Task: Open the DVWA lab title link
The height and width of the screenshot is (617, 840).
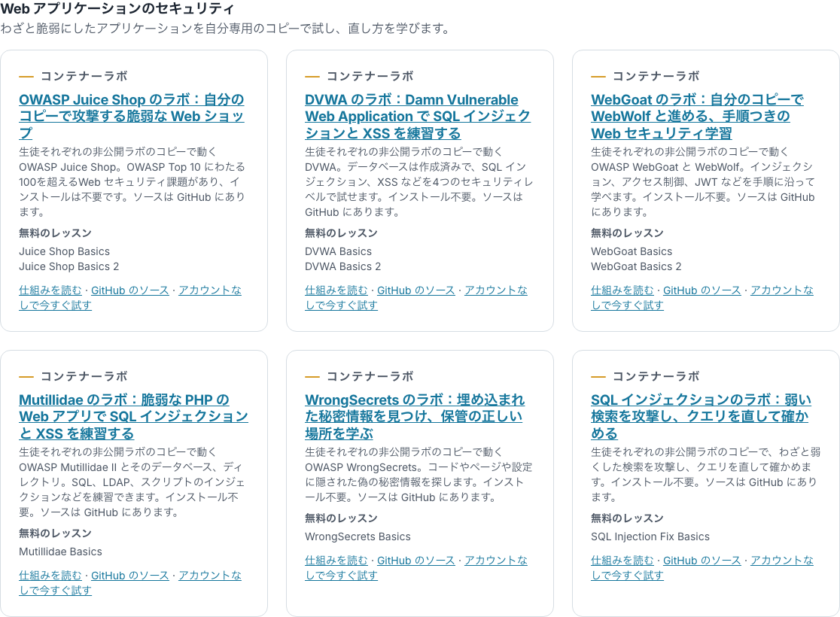Action: pos(417,116)
